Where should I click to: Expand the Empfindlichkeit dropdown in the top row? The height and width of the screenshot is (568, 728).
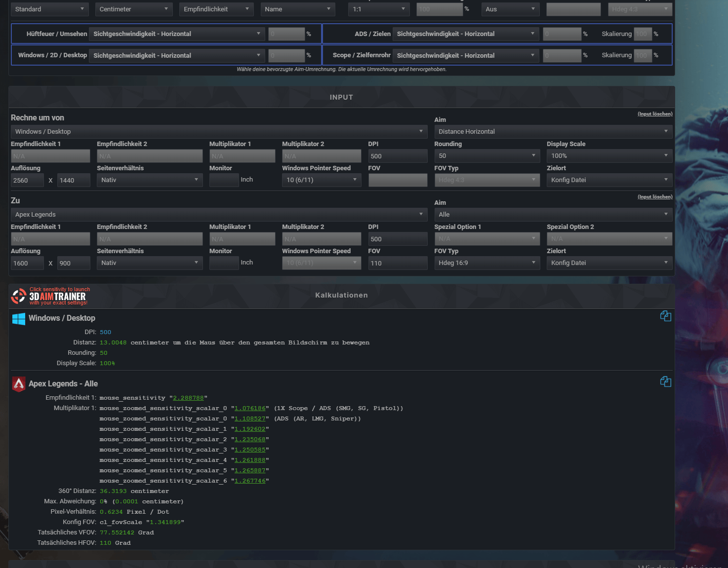click(x=216, y=9)
